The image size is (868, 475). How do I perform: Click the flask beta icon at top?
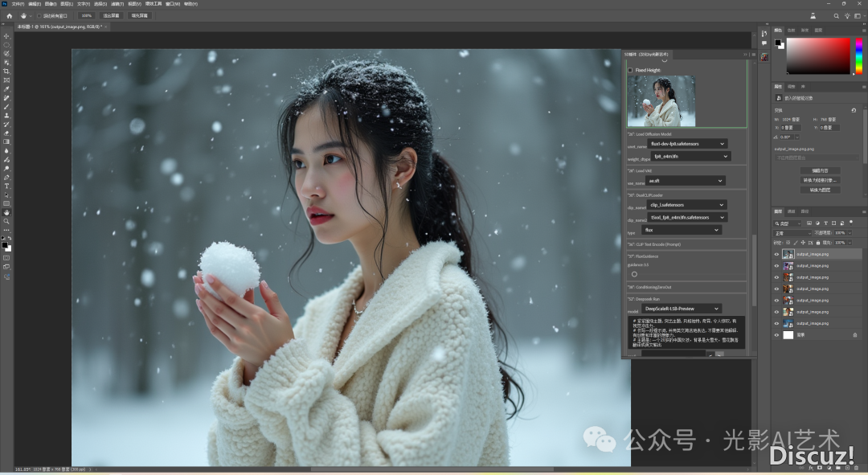coord(813,16)
